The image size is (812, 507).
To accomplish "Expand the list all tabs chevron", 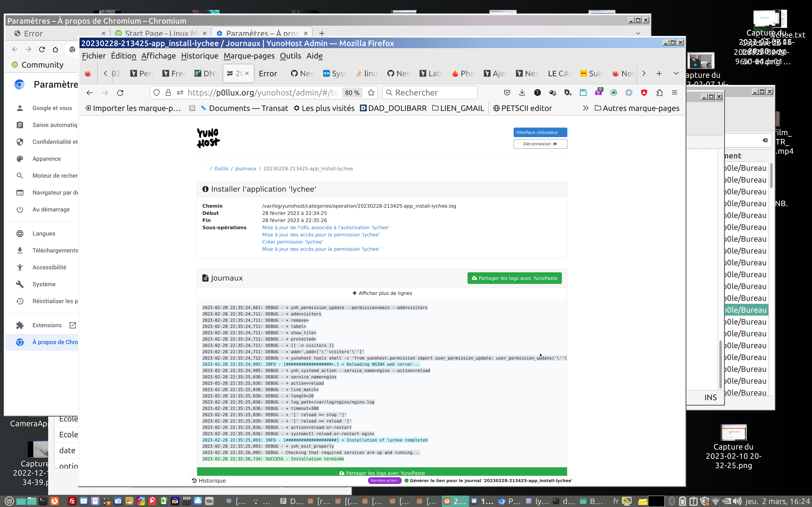I will point(676,74).
